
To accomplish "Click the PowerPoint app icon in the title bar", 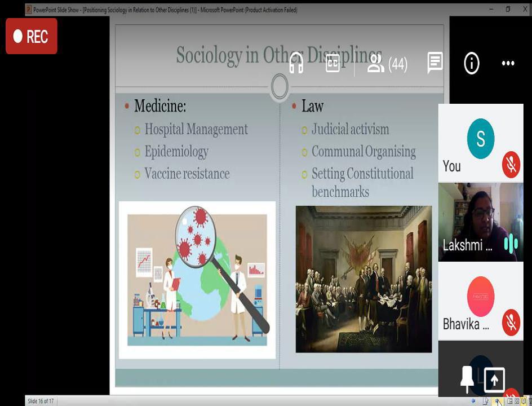I will tap(29, 10).
